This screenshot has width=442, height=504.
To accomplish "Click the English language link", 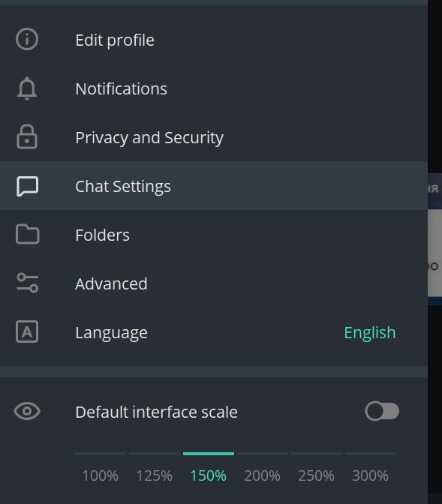I will 370,333.
